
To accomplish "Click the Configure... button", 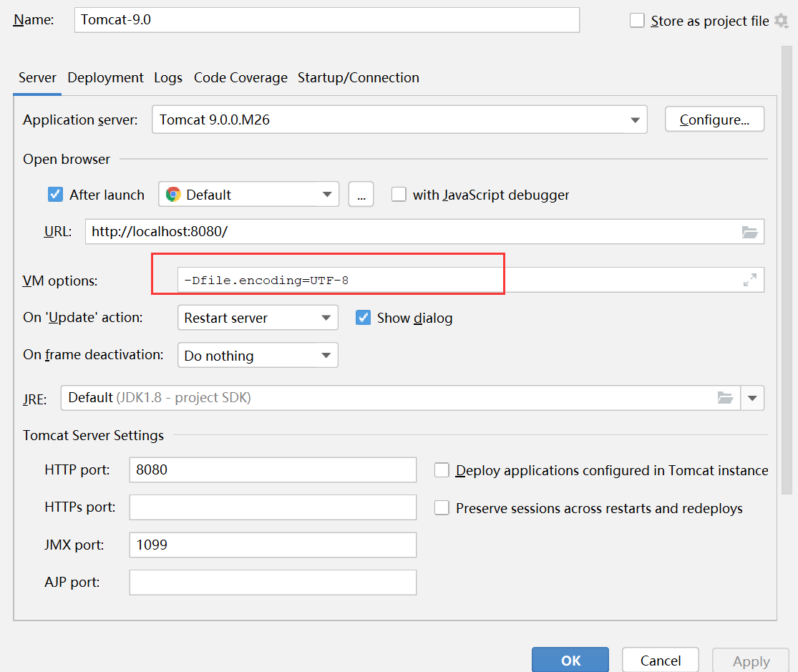I will click(x=714, y=120).
